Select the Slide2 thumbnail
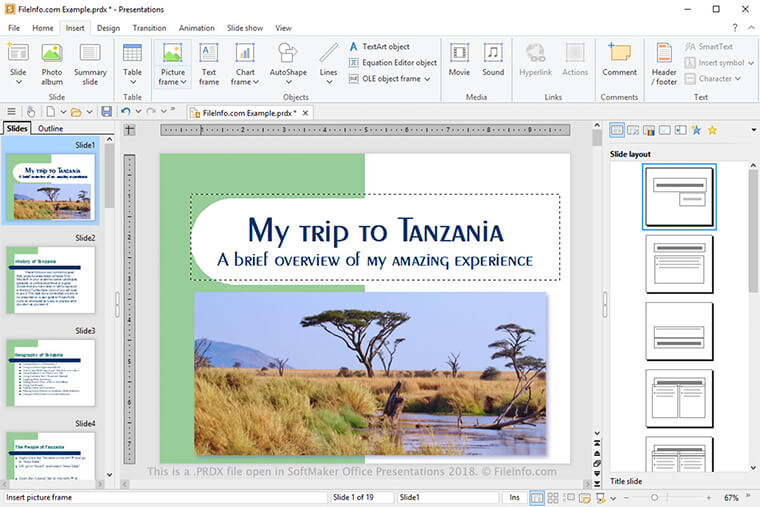The width and height of the screenshot is (760, 507). click(x=53, y=280)
